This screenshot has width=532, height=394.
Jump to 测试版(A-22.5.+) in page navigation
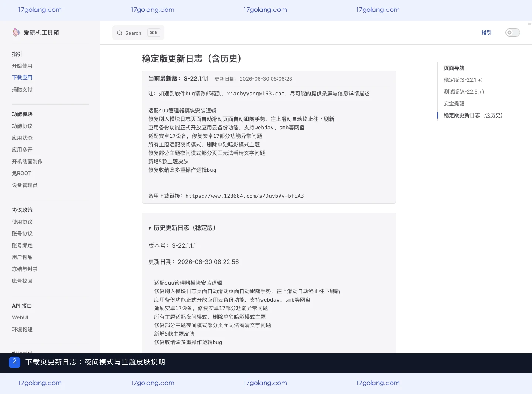pos(464,92)
